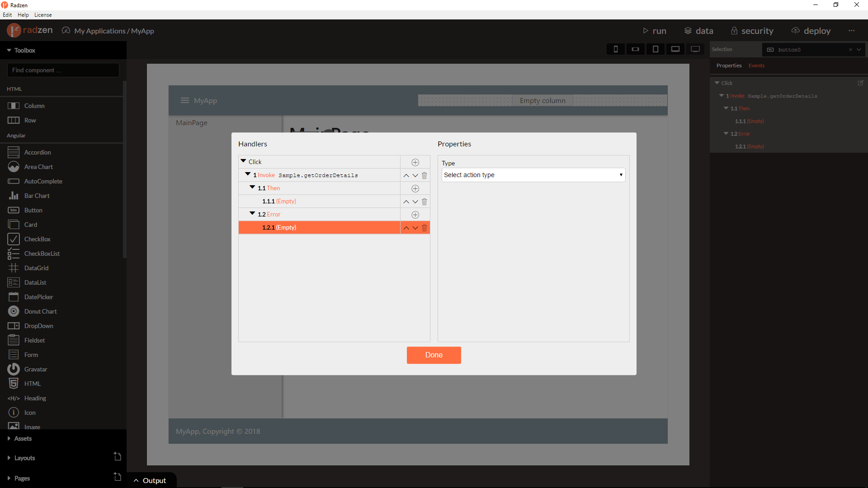
Task: Add action to the Error branch
Action: [415, 215]
